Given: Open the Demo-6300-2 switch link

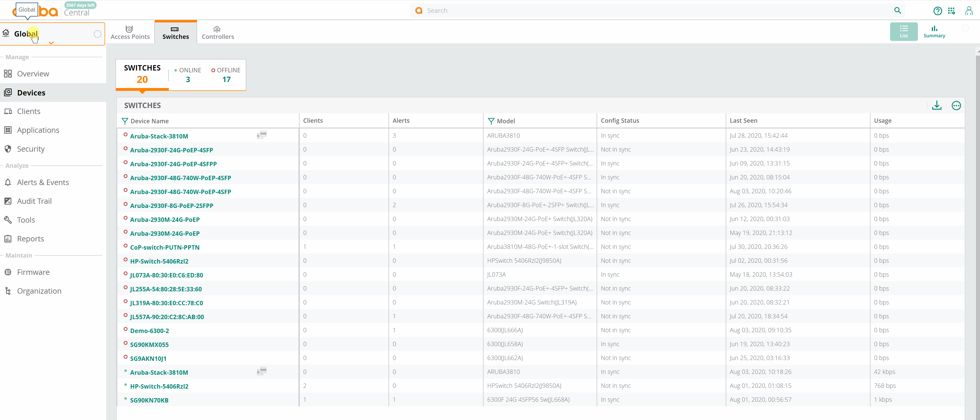Looking at the screenshot, I should (149, 331).
